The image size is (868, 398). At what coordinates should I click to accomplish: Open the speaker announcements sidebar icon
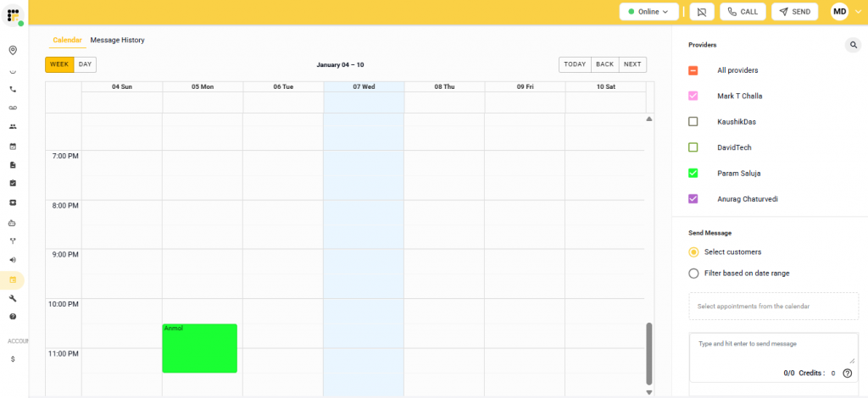click(13, 260)
